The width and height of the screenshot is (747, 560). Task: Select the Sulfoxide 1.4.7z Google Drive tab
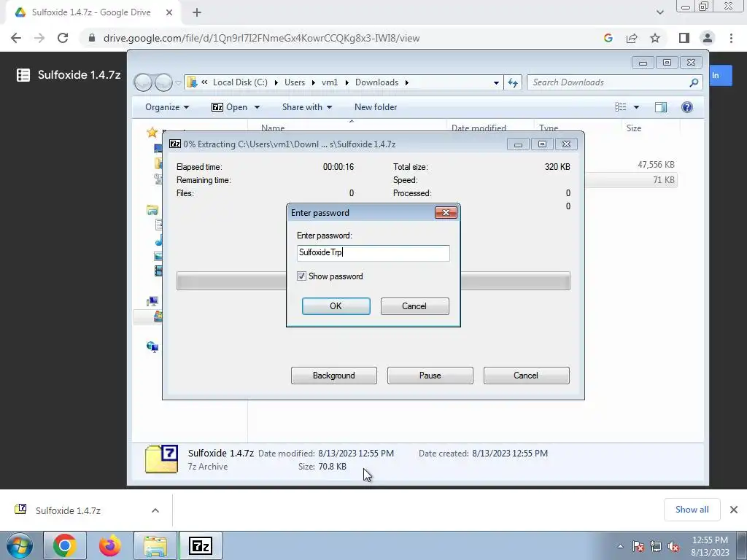93,12
